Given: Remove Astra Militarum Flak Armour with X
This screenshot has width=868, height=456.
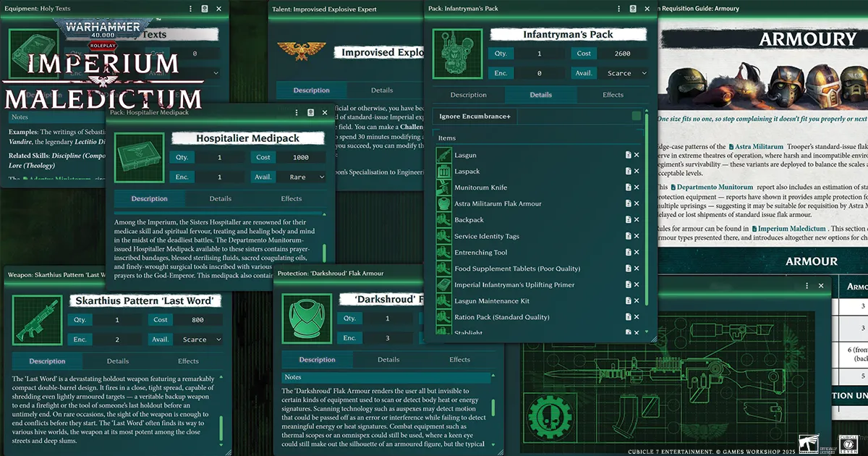Looking at the screenshot, I should (x=637, y=204).
